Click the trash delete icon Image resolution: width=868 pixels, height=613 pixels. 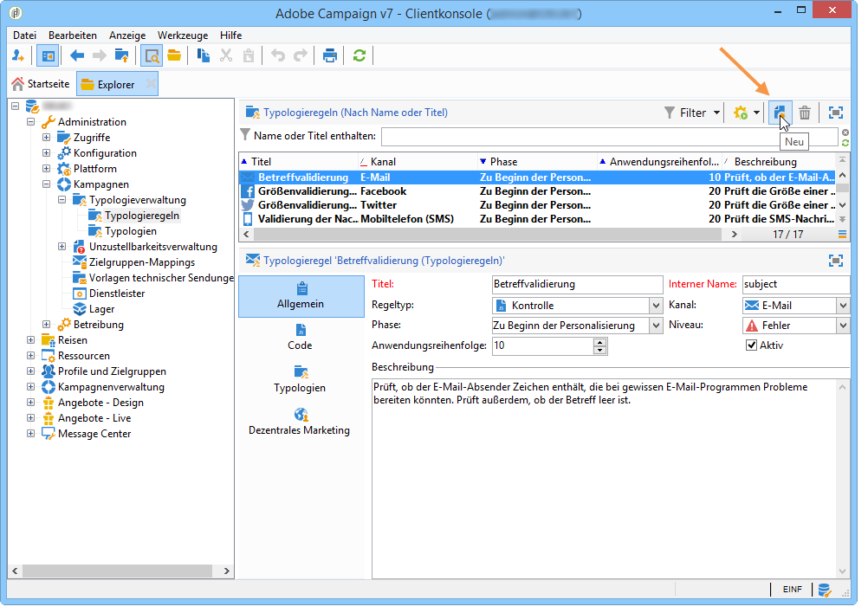(x=805, y=113)
